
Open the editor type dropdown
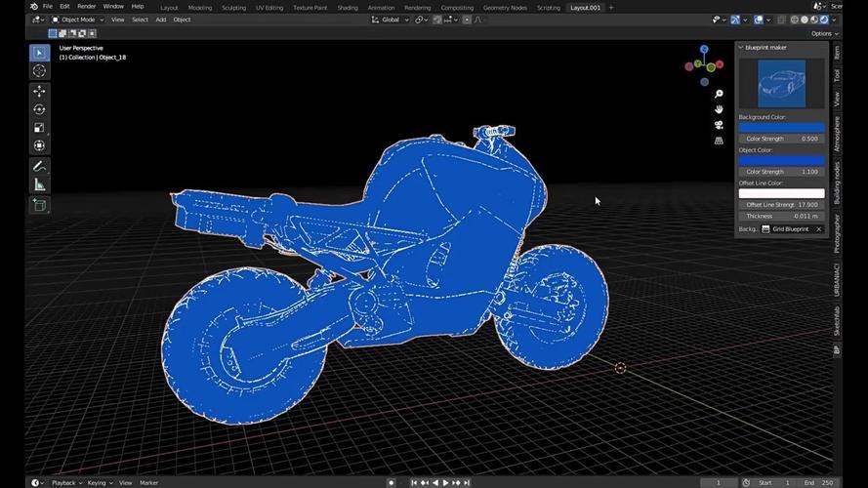pos(38,20)
